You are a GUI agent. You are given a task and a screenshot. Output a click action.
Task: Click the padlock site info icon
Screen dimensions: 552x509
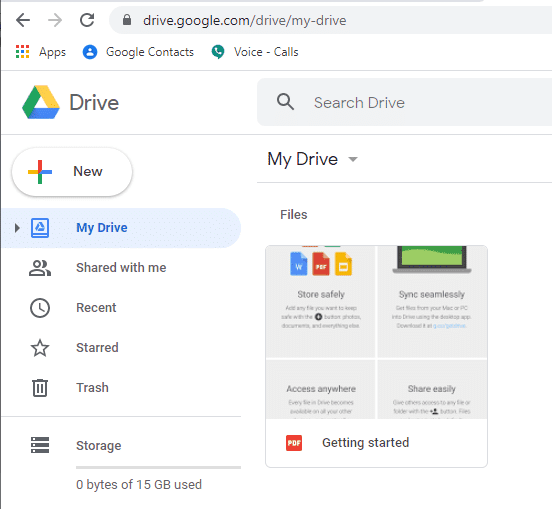(127, 20)
